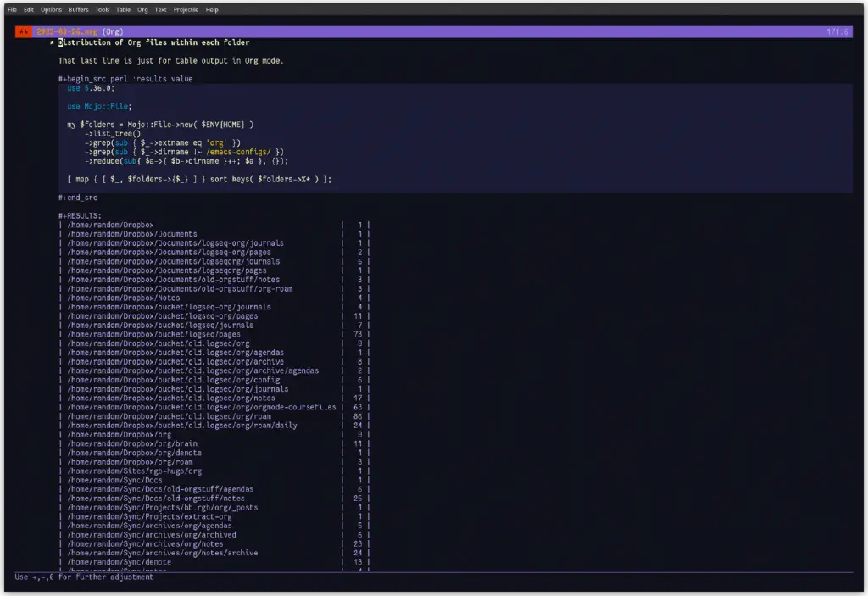This screenshot has width=868, height=596.
Task: Open the Org menu
Action: [x=142, y=9]
